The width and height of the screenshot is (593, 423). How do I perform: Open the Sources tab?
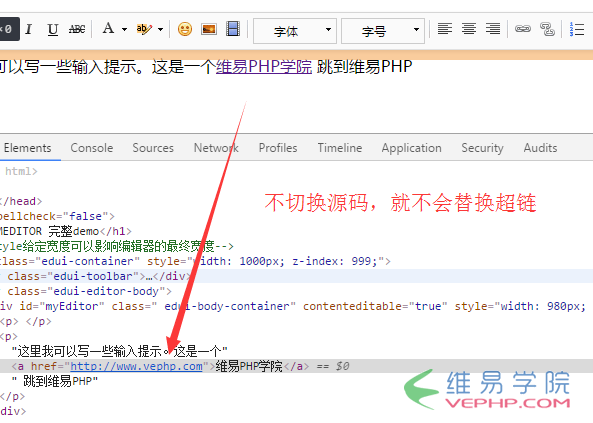tap(153, 148)
